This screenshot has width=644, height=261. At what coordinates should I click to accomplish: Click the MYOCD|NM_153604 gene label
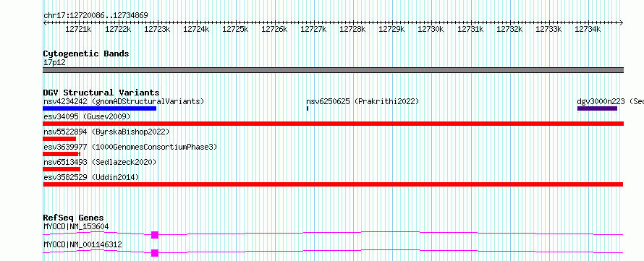coord(76,226)
